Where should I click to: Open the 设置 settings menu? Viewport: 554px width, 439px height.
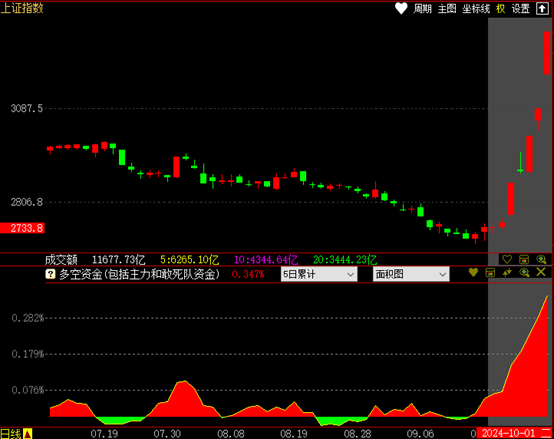coord(521,9)
